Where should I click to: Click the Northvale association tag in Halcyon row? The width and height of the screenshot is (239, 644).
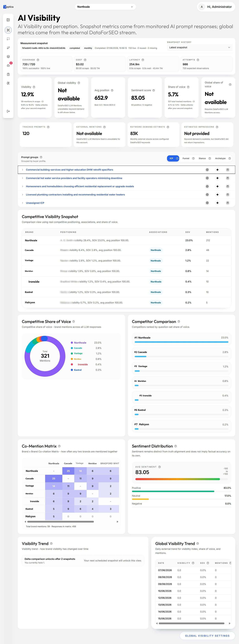pos(156,302)
